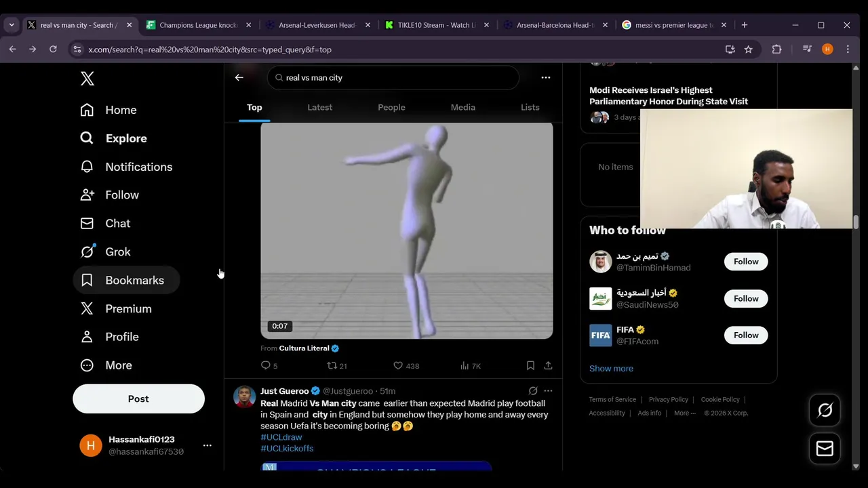Click Show more in Who to follow
Viewport: 868px width, 488px height.
coord(611,369)
